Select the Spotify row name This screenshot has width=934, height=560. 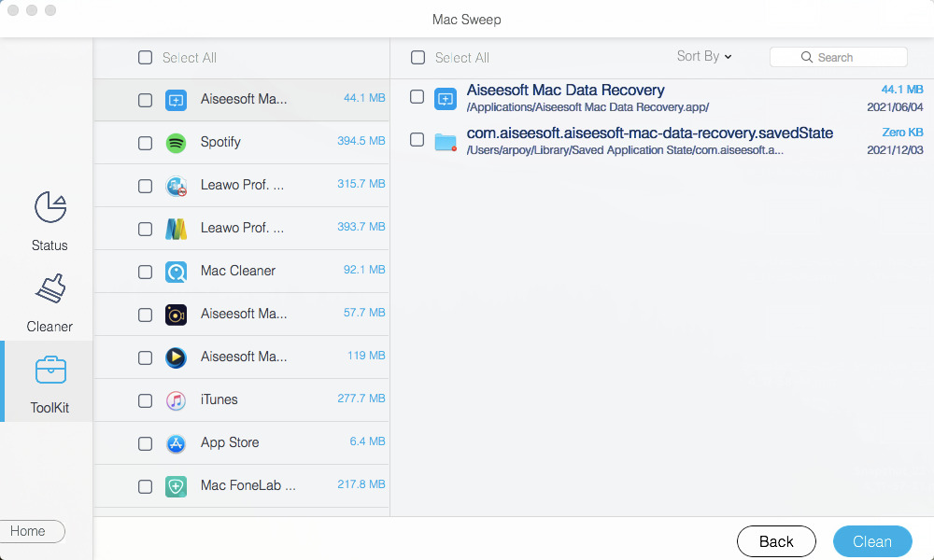220,142
